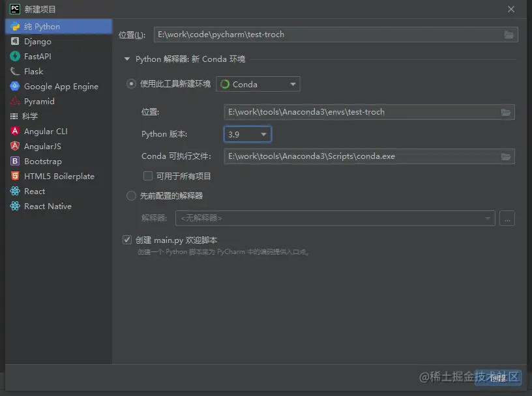Click the FastAPI lightning icon
The height and width of the screenshot is (396, 532).
point(15,56)
